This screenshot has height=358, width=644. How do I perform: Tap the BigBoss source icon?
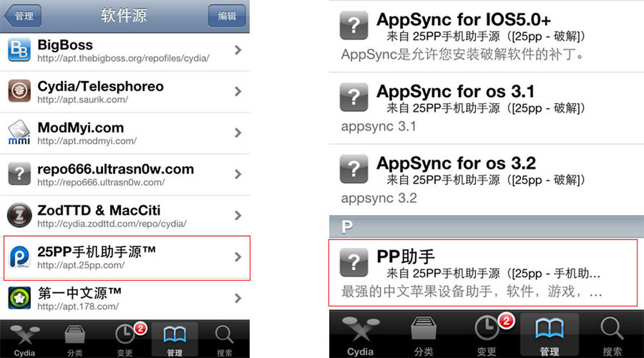pyautogui.click(x=19, y=50)
